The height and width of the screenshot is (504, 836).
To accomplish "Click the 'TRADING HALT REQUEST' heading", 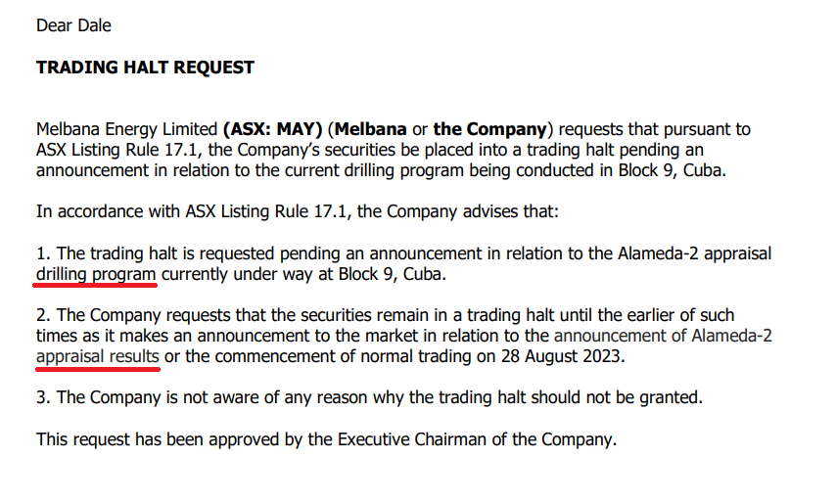I will [145, 68].
